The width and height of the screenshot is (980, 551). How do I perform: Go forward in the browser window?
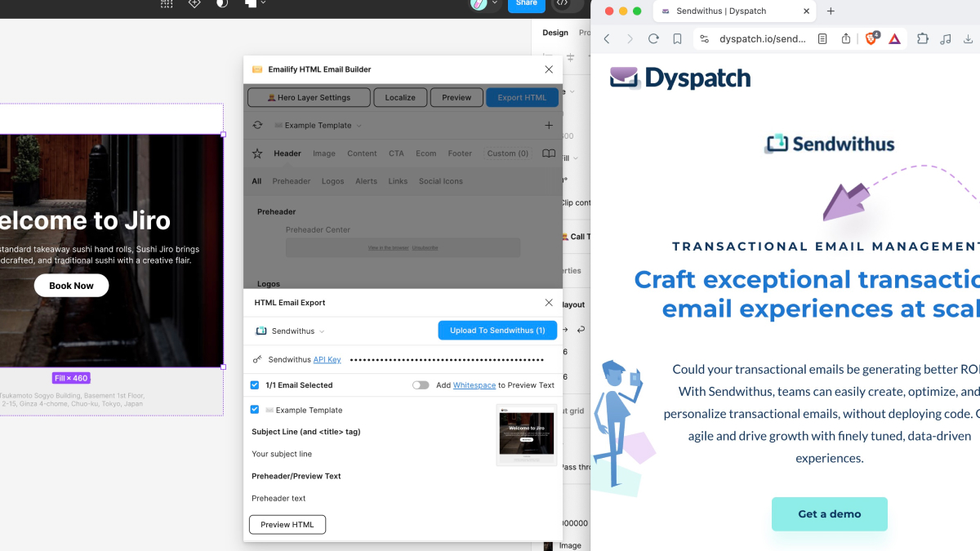click(630, 38)
